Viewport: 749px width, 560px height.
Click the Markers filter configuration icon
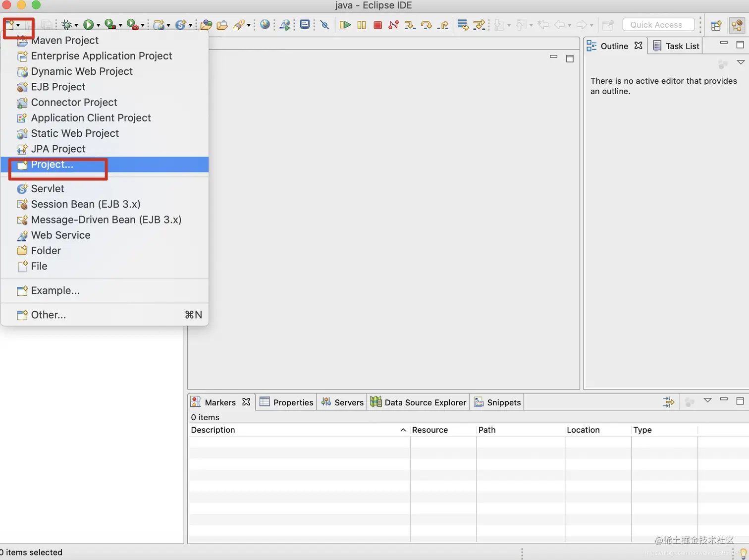[x=669, y=401]
